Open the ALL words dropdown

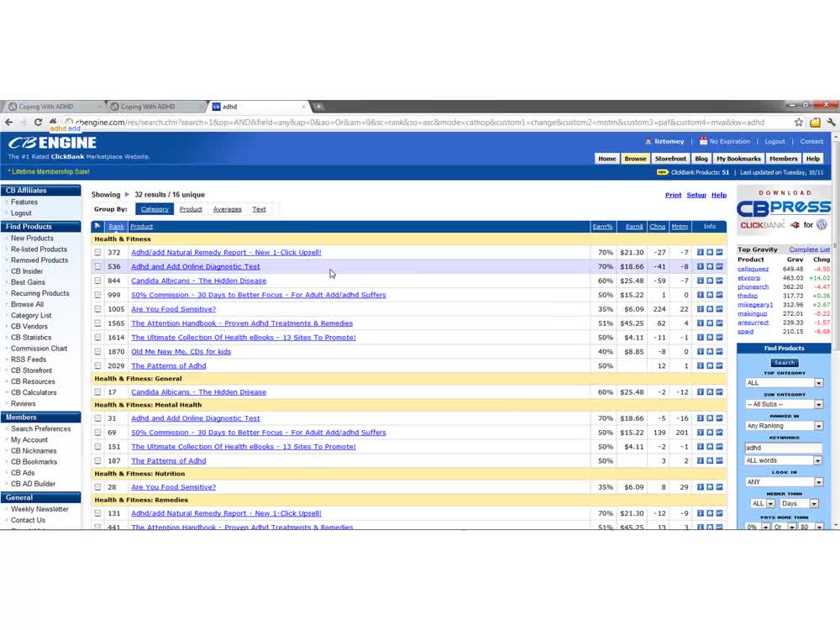tap(783, 460)
